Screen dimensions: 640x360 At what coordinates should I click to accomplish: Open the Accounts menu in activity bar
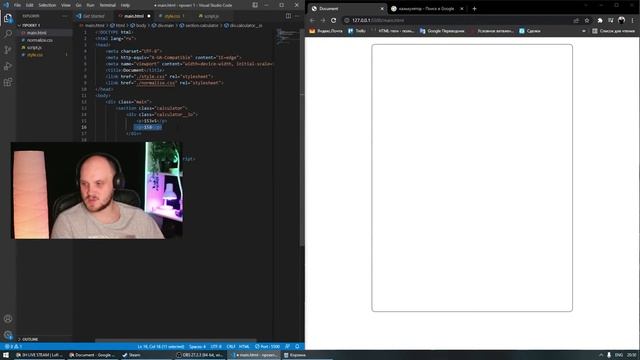[8, 319]
